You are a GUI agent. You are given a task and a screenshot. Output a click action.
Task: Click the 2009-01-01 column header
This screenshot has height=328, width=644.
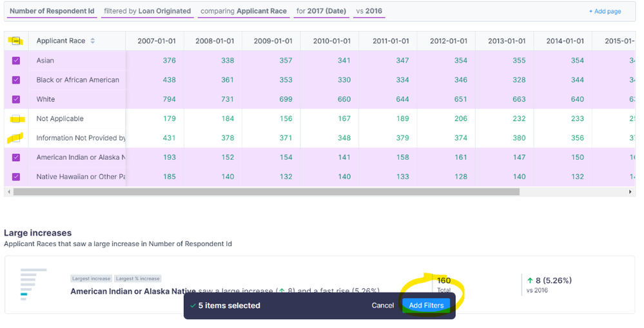pyautogui.click(x=271, y=41)
